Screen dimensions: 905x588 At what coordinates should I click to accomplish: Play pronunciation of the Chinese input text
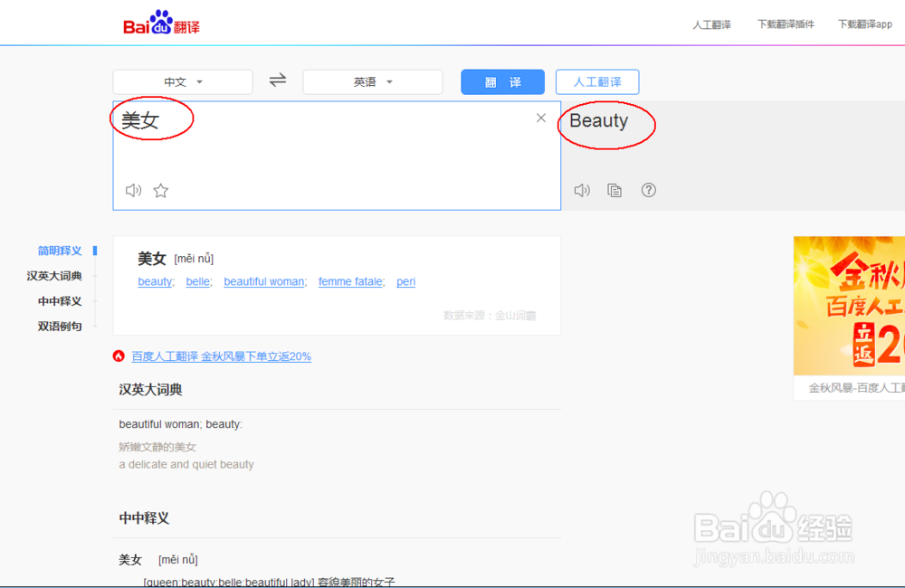click(133, 190)
